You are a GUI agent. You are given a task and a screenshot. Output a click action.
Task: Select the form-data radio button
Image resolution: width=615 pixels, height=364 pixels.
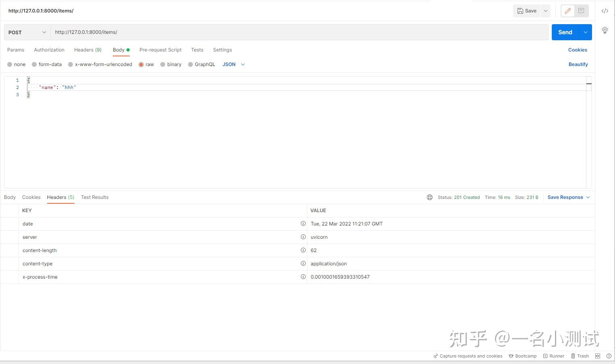coord(34,64)
